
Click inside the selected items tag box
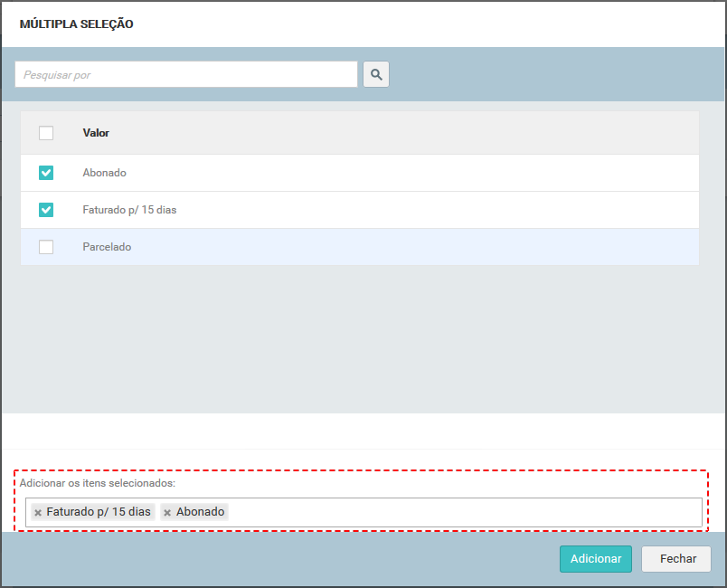[364, 512]
